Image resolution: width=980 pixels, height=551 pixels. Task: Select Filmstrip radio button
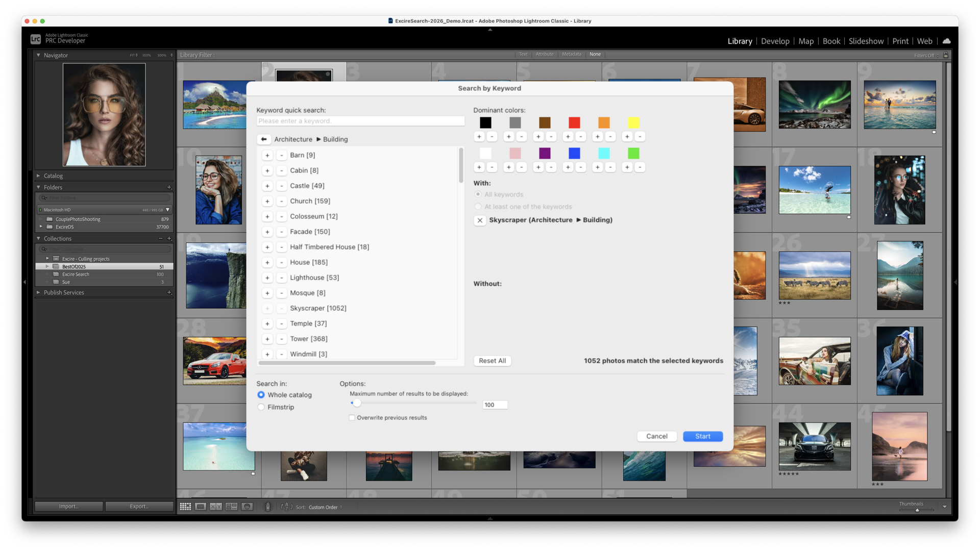(x=261, y=407)
